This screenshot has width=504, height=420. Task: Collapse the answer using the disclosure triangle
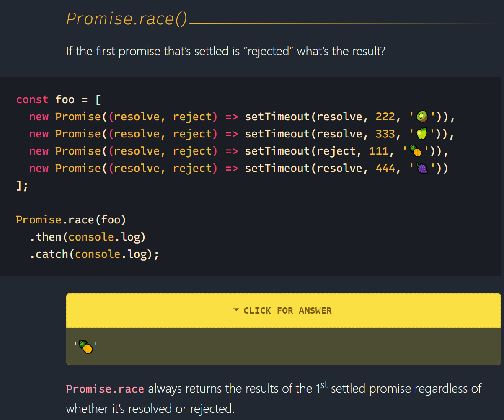[x=236, y=310]
